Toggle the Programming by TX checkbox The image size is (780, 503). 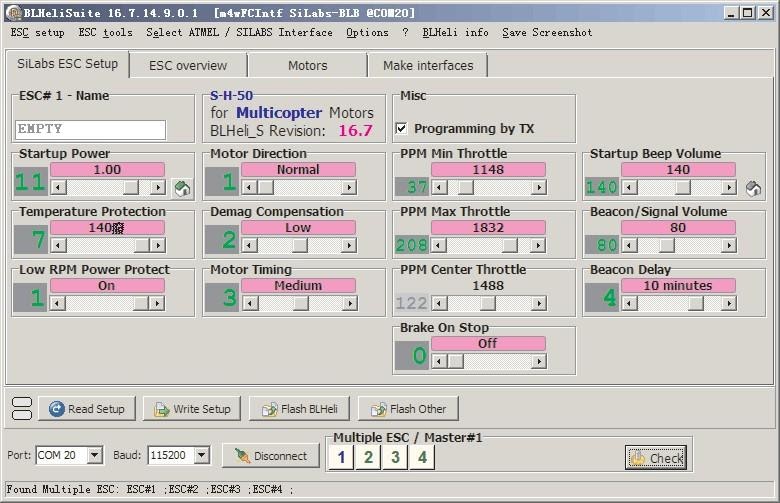coord(401,129)
